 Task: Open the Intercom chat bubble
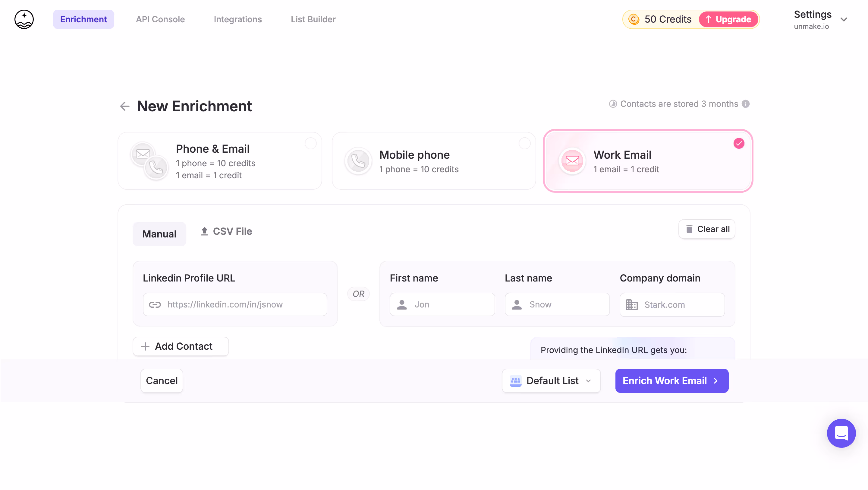point(841,433)
